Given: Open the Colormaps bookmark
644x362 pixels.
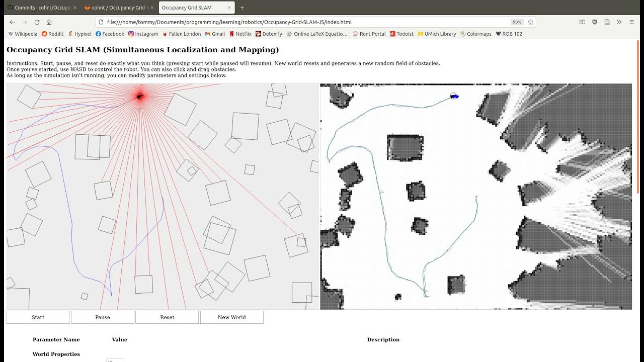Looking at the screenshot, I should pyautogui.click(x=475, y=34).
